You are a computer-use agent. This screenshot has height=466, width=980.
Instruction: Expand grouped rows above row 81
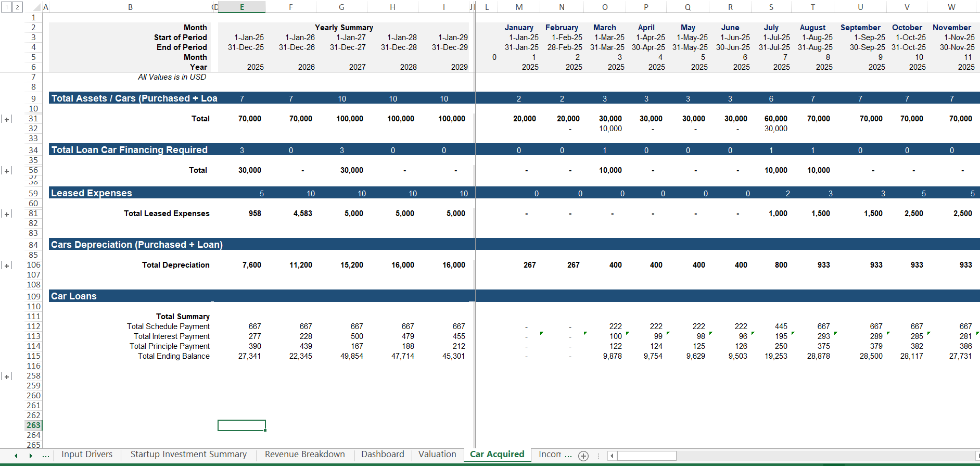(x=7, y=214)
